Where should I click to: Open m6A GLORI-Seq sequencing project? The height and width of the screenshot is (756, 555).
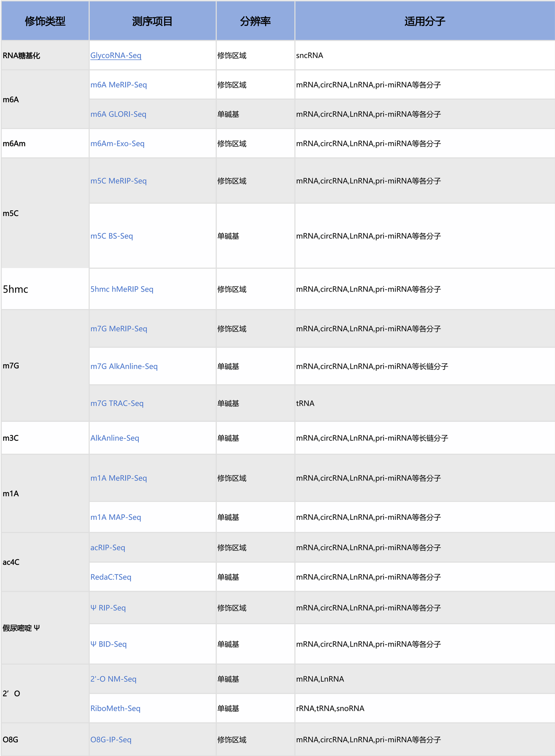coord(118,114)
